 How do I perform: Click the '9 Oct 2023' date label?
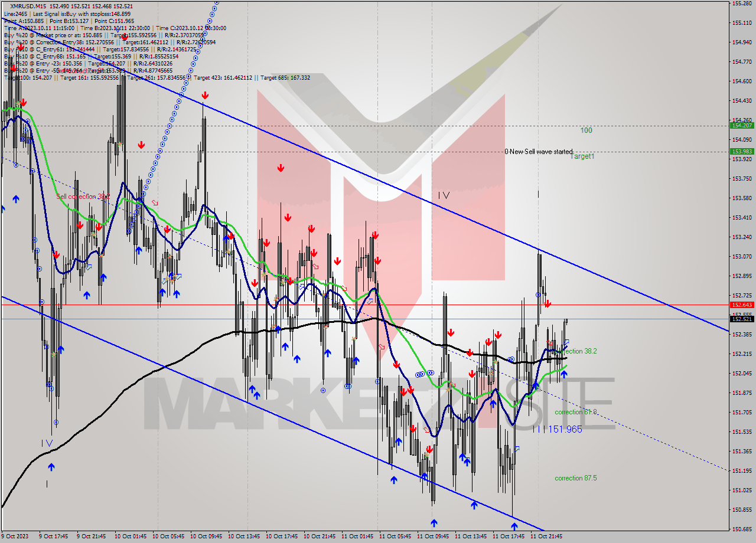click(15, 537)
